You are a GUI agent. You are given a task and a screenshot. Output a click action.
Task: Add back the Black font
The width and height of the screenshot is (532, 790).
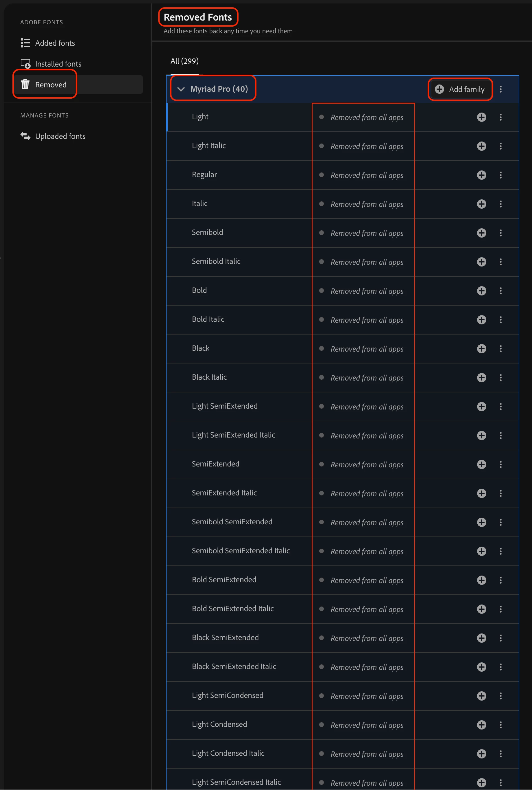coord(481,349)
